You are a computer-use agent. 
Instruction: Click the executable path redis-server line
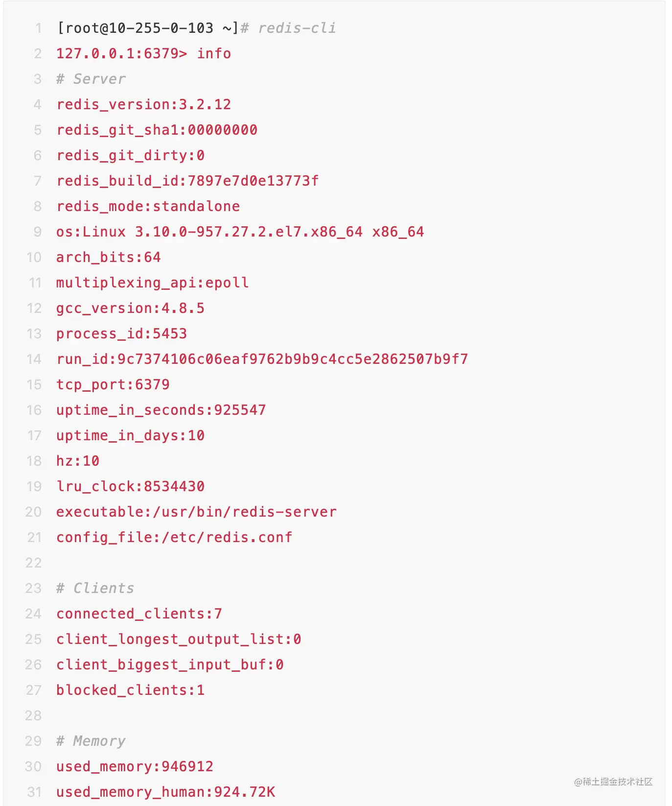196,512
